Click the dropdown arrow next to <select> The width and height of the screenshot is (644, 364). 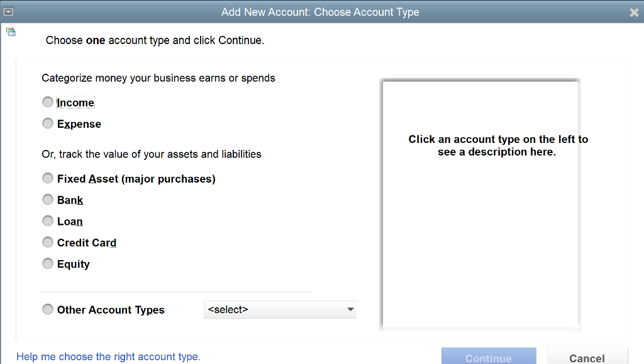[350, 309]
